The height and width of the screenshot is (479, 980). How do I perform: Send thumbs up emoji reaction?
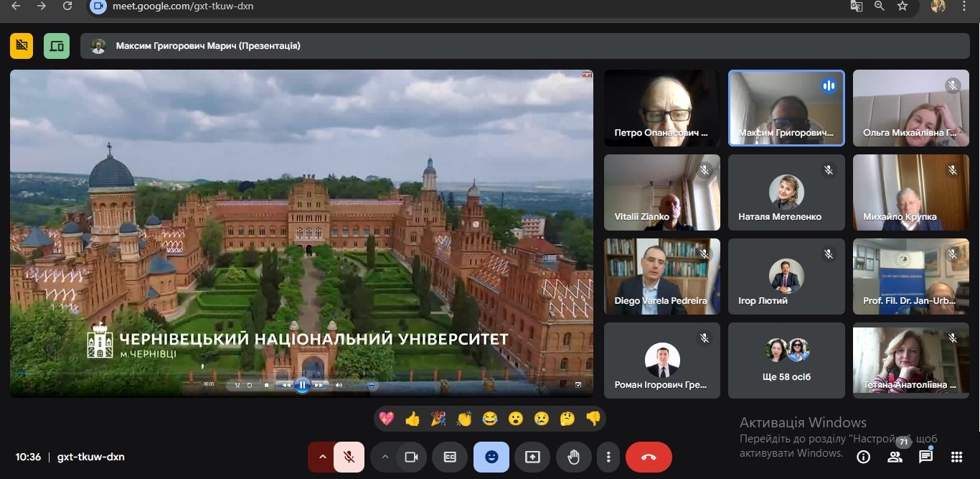tap(413, 419)
